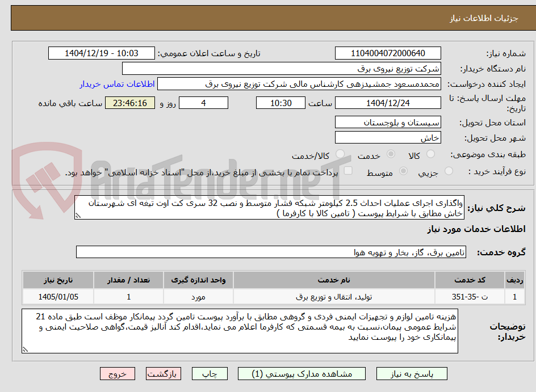The width and height of the screenshot is (536, 392).
Task: Click the deadline date field 1404/12/24
Action: click(x=388, y=103)
